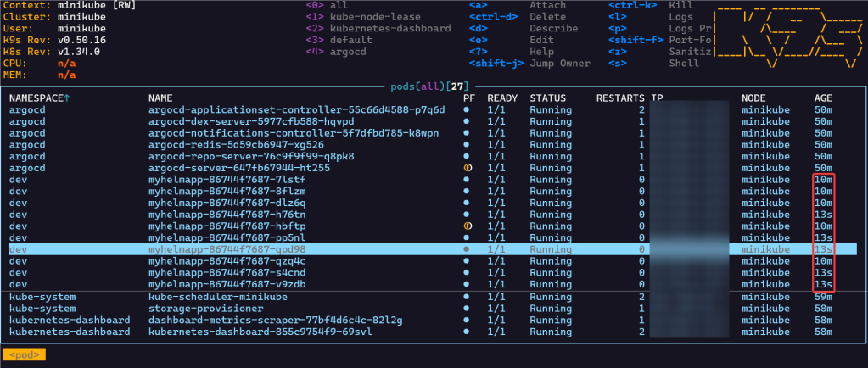The height and width of the screenshot is (368, 868).
Task: Choose the <2> kubernetes-dashboard namespace shortcut
Action: (389, 28)
